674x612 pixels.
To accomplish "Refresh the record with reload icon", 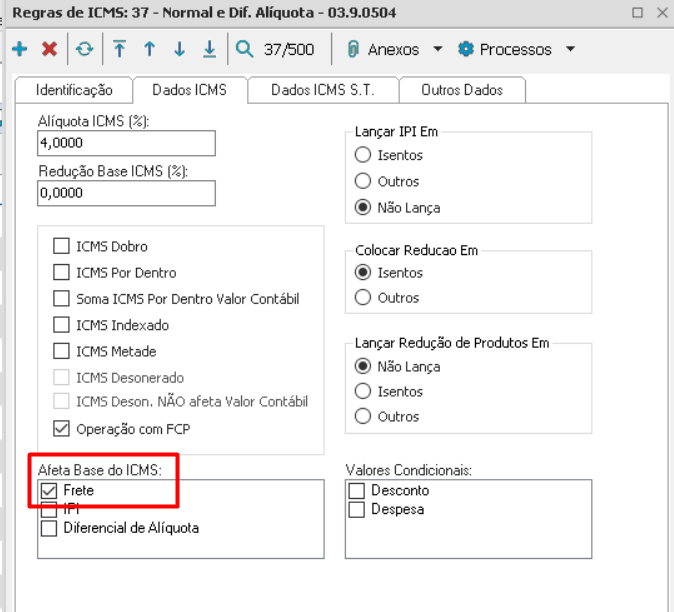I will tap(84, 49).
